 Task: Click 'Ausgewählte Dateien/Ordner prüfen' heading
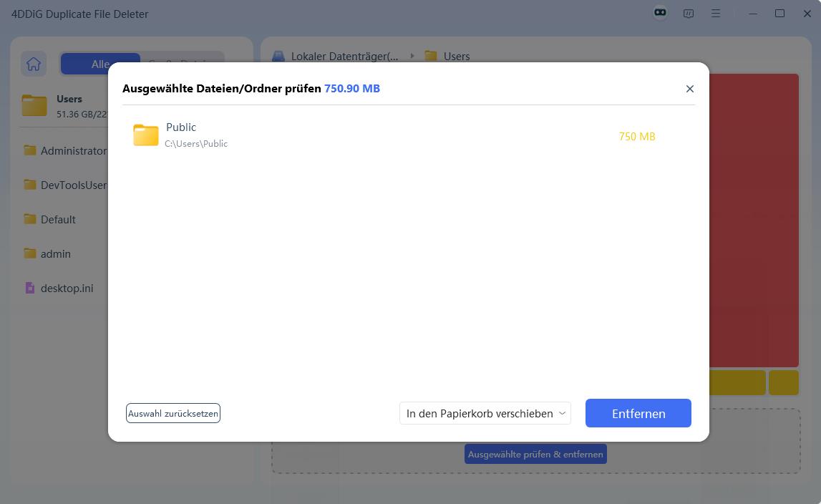[x=221, y=89]
